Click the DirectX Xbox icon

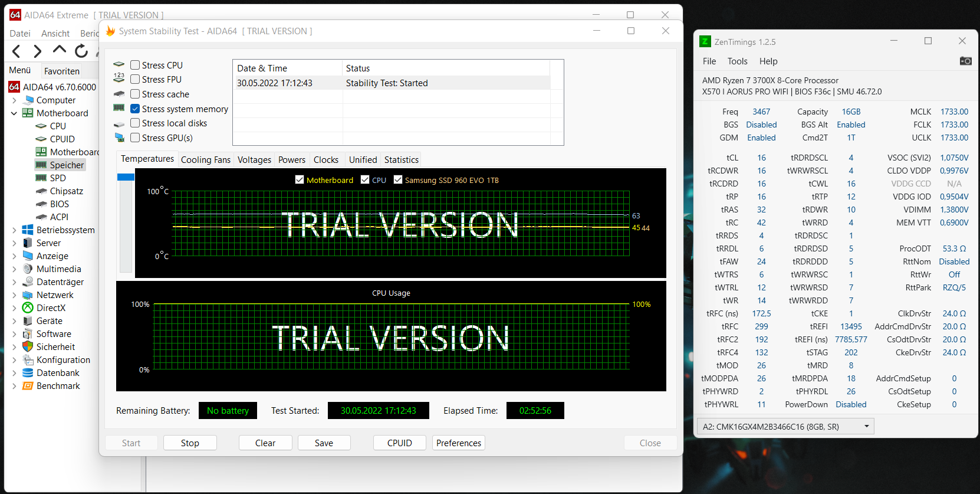[28, 307]
